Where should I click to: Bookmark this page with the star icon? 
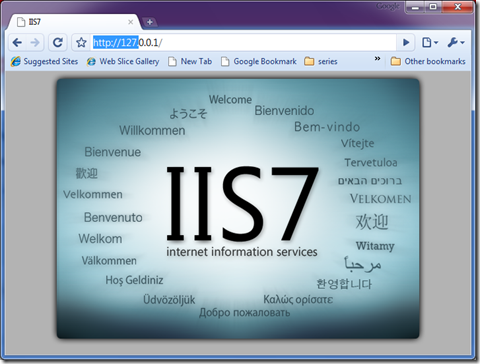(x=81, y=42)
